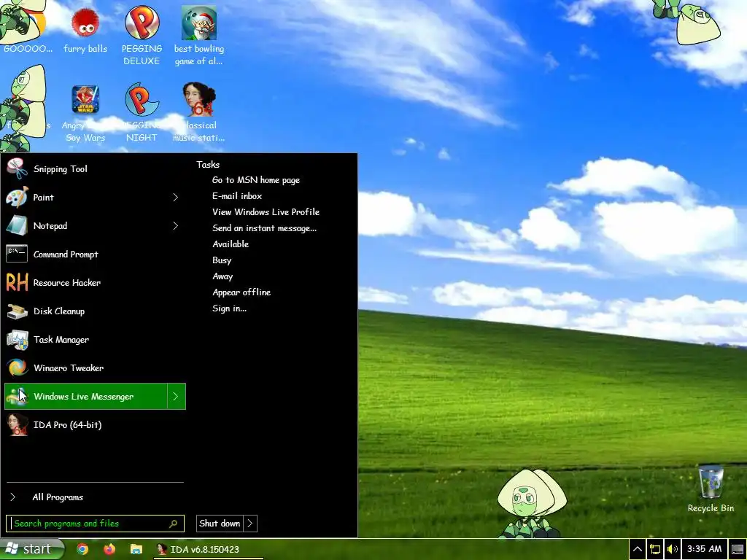Launch IDA Pro (64-bit)
Viewport: 747px width, 560px height.
click(94, 425)
